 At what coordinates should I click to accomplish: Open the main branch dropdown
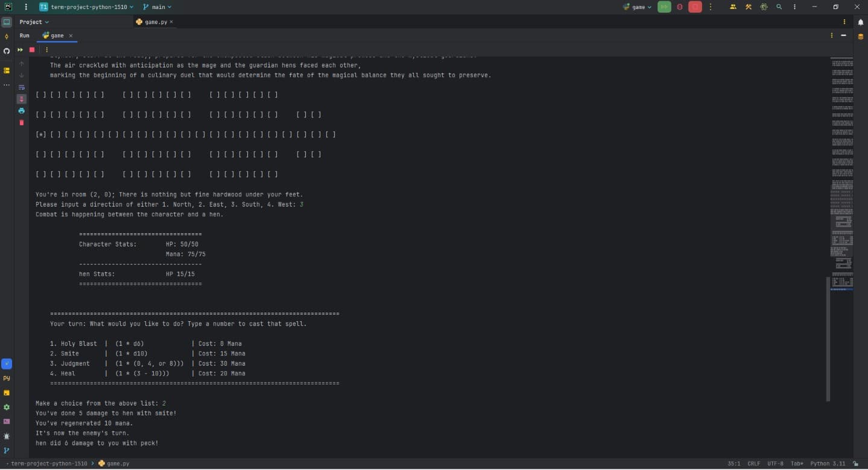click(157, 7)
